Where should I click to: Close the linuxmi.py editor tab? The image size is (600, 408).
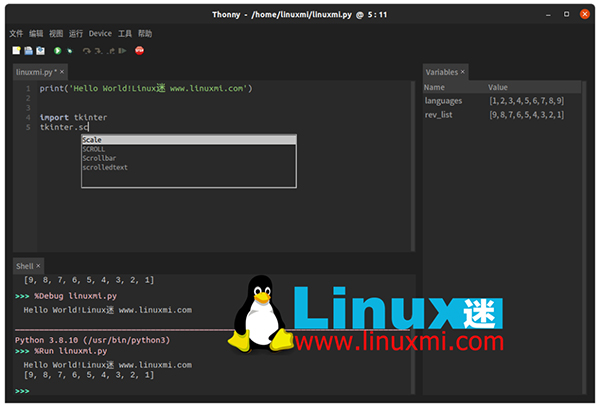[x=62, y=72]
